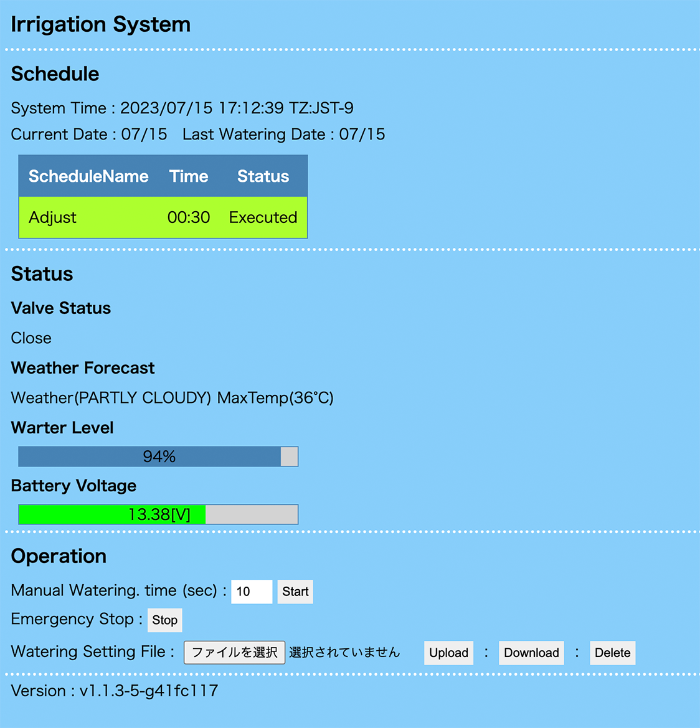Click the Time column header

click(189, 176)
